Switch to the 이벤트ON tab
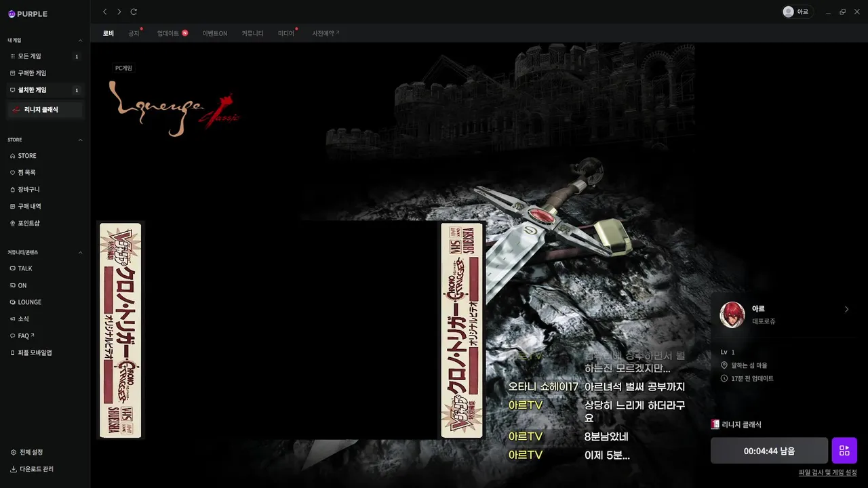Viewport: 868px width, 488px height. [215, 33]
